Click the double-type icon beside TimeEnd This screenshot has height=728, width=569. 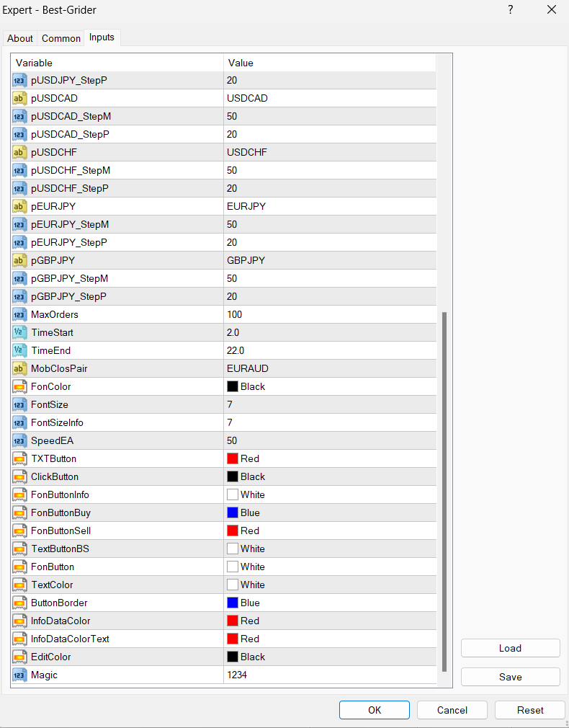pos(20,350)
